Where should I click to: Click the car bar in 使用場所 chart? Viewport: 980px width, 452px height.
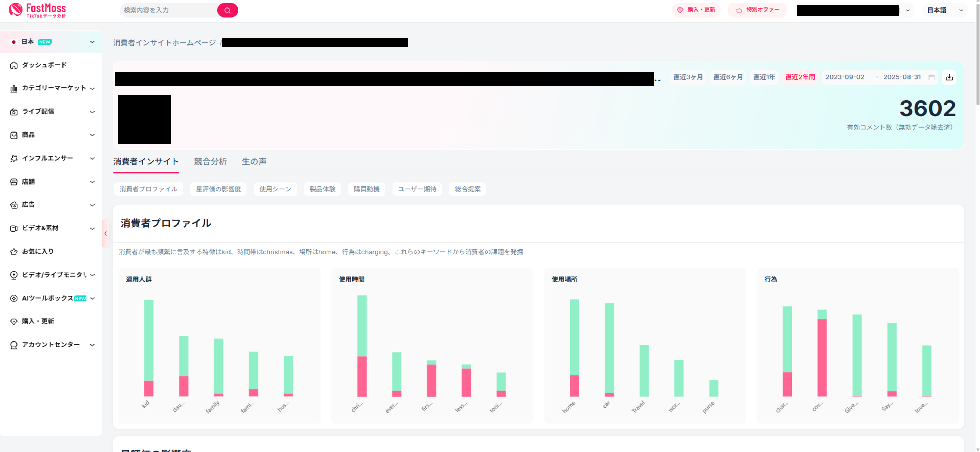click(x=609, y=350)
